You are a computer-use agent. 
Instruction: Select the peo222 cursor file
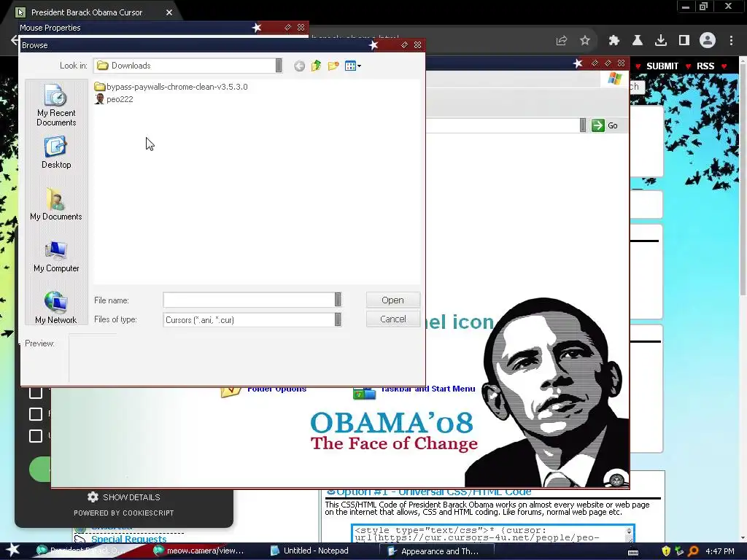114,99
